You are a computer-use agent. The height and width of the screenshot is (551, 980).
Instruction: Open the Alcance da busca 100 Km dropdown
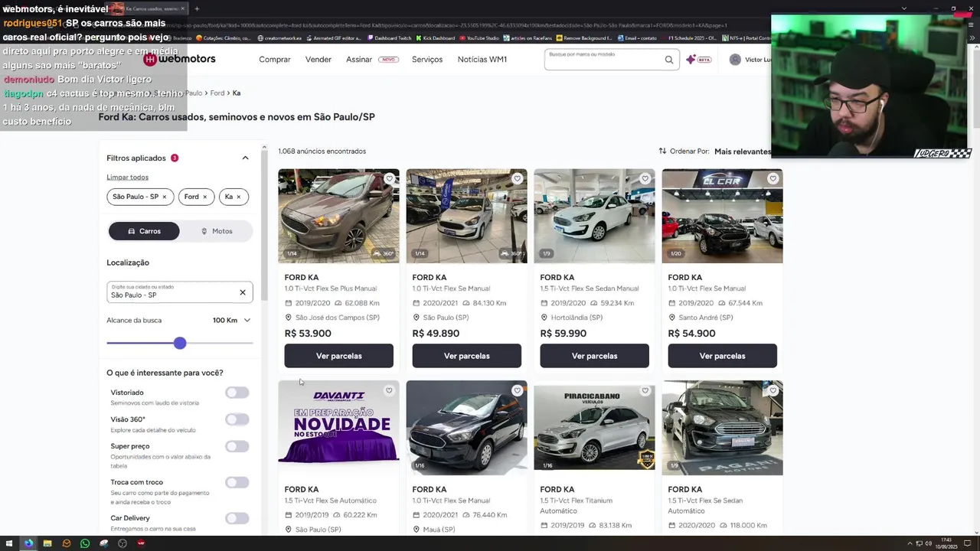pyautogui.click(x=231, y=320)
